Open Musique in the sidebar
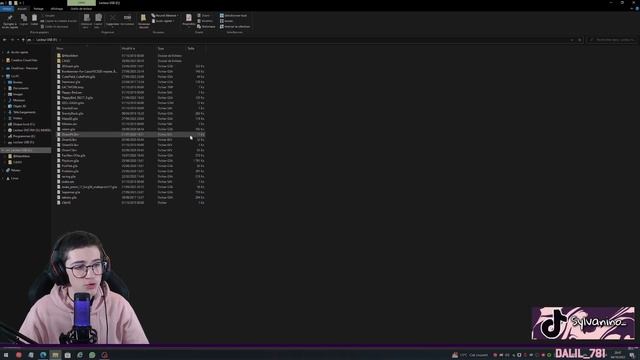The image size is (640, 360). click(x=19, y=100)
